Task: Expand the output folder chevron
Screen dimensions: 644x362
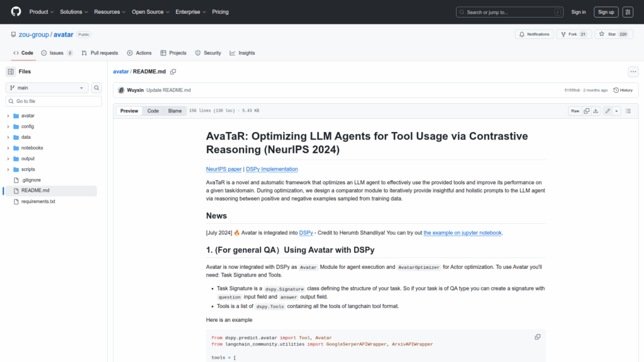Action: coord(8,158)
